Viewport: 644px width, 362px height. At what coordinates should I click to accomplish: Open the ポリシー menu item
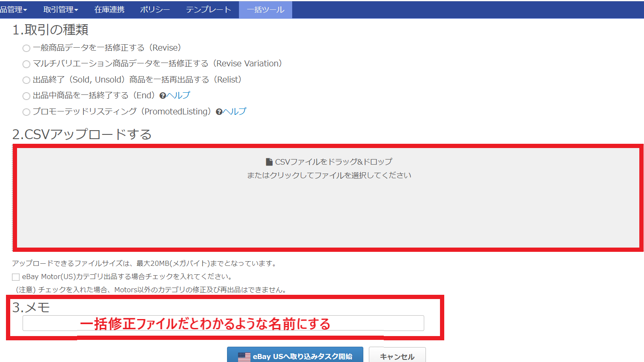click(x=155, y=10)
